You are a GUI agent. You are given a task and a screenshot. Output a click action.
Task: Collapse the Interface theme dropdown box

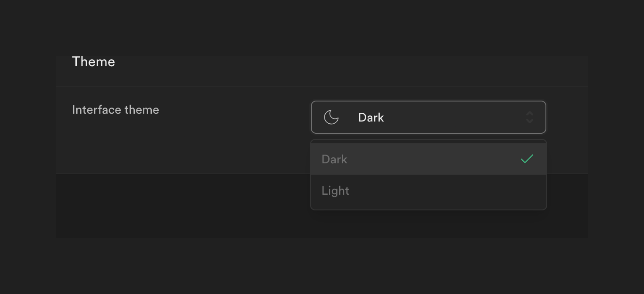pyautogui.click(x=428, y=117)
